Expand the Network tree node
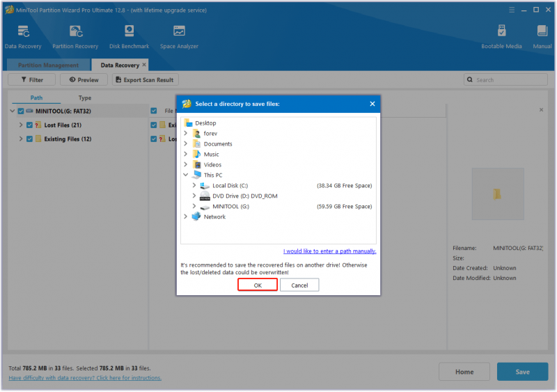The width and height of the screenshot is (557, 392). [185, 217]
